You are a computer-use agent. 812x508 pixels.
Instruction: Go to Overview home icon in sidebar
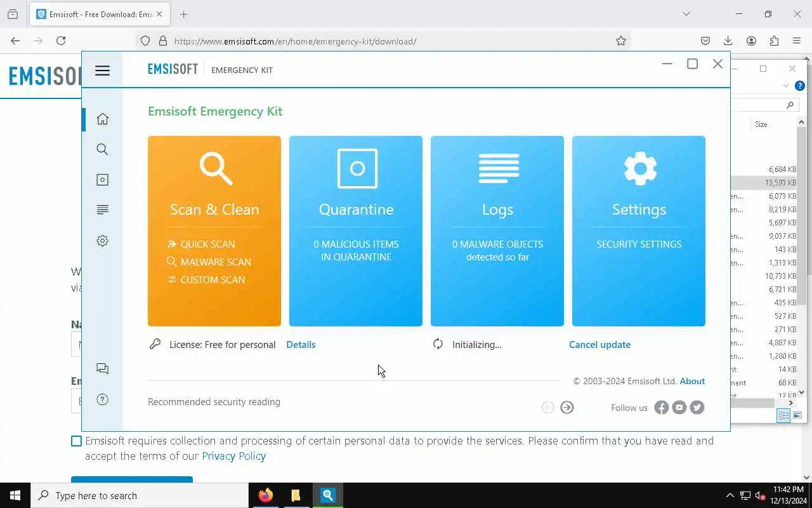click(102, 119)
